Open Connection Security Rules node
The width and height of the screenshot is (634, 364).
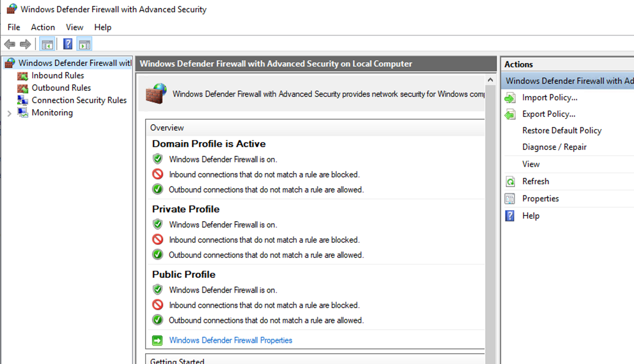tap(79, 100)
